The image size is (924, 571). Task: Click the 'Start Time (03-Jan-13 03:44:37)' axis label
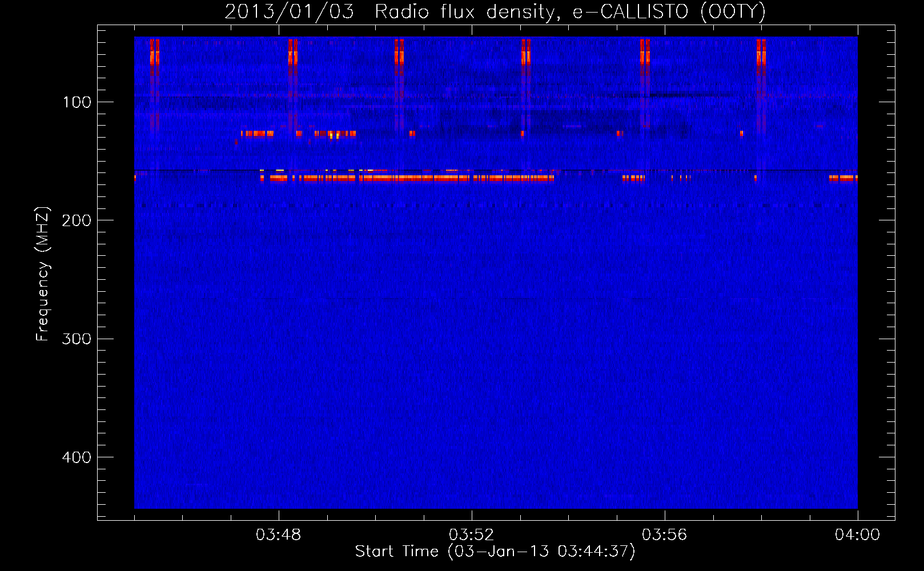click(x=495, y=552)
